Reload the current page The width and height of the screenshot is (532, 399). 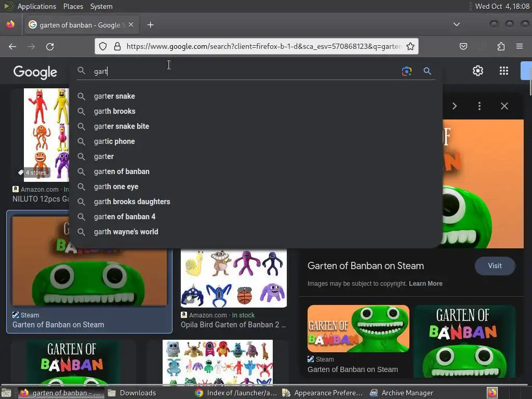tap(50, 46)
